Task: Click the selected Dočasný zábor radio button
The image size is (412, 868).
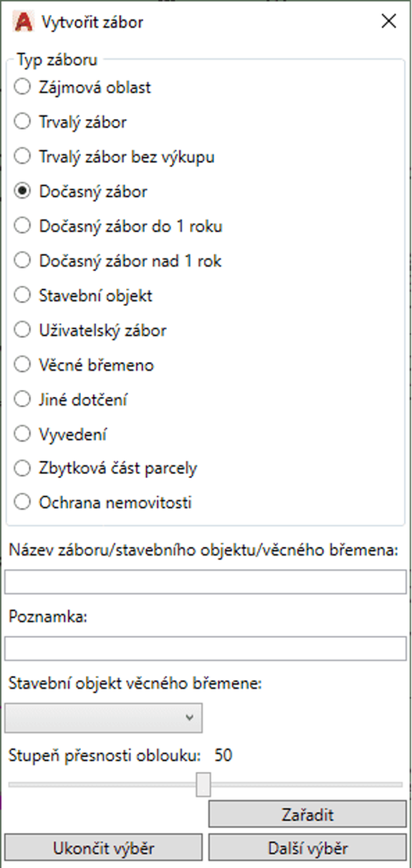Action: pos(23,191)
